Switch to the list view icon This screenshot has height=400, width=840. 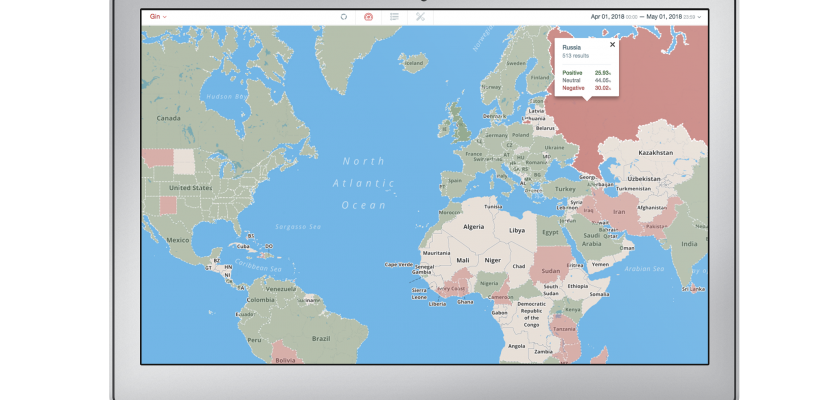pyautogui.click(x=395, y=17)
